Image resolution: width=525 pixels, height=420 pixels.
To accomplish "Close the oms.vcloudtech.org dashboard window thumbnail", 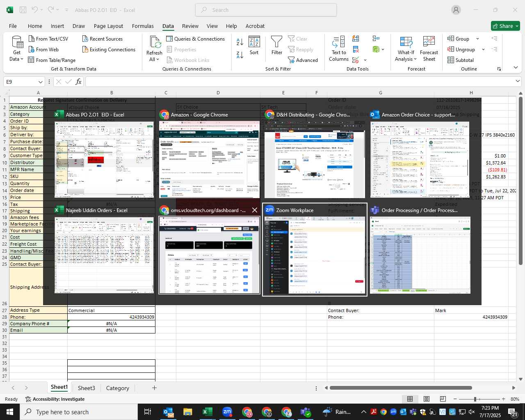I will tap(255, 210).
